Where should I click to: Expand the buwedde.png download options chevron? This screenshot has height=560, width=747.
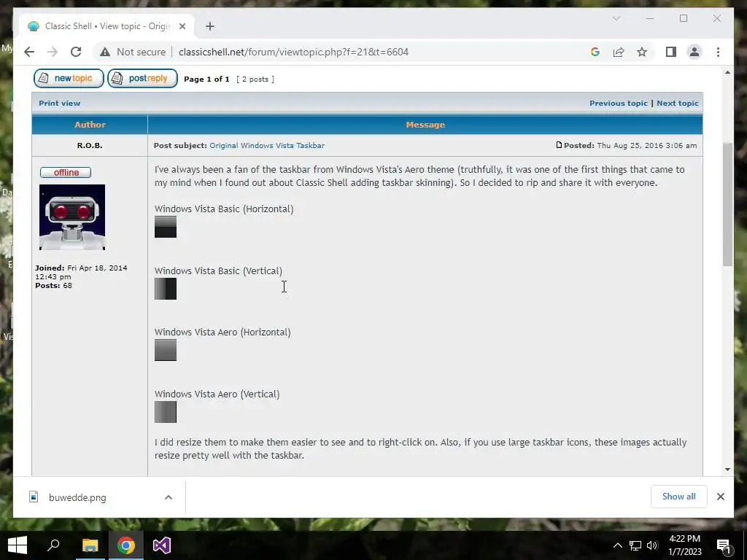tap(169, 497)
